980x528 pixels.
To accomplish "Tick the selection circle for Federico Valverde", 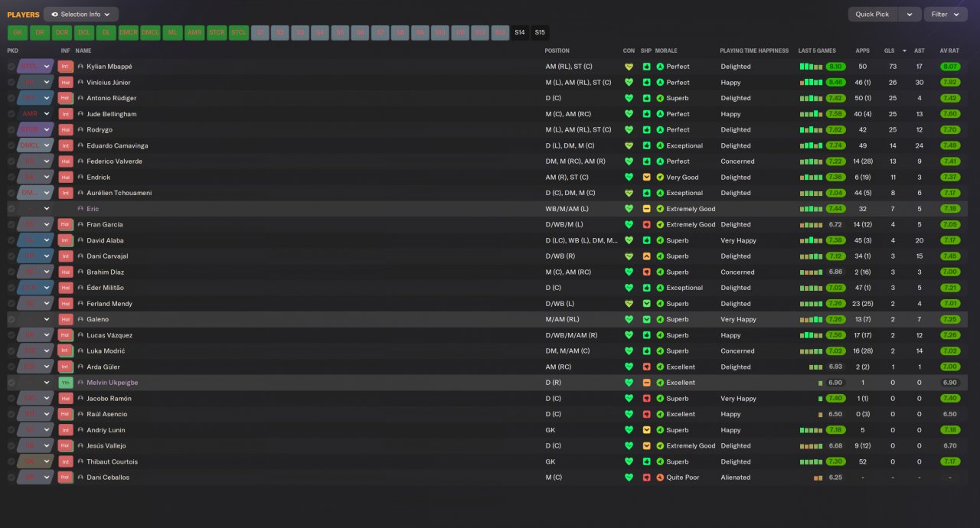I will pos(11,161).
